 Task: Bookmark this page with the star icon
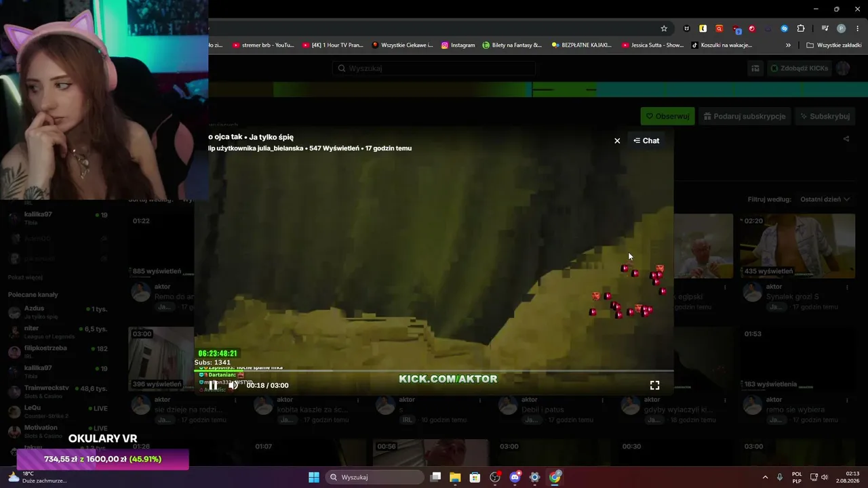coord(664,28)
